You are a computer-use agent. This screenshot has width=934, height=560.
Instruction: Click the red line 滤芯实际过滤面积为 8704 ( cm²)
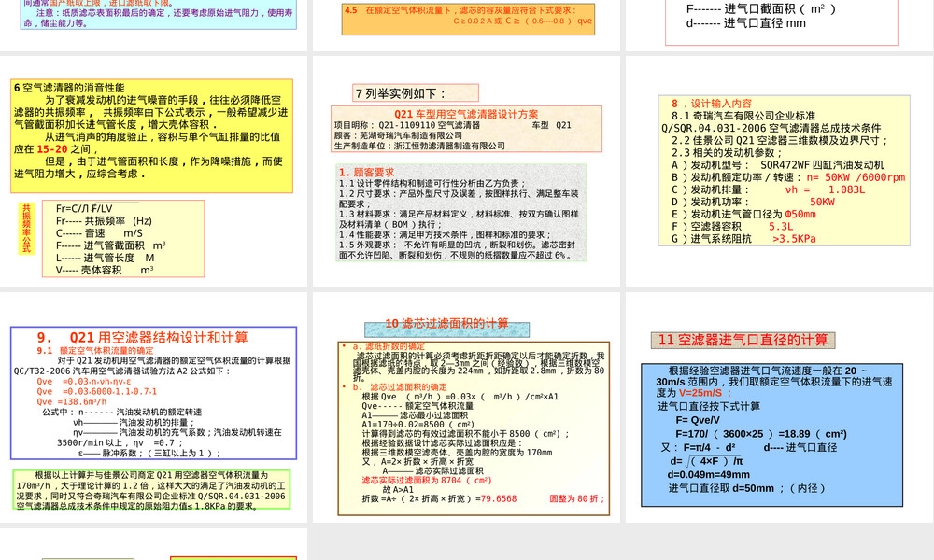coord(427,481)
